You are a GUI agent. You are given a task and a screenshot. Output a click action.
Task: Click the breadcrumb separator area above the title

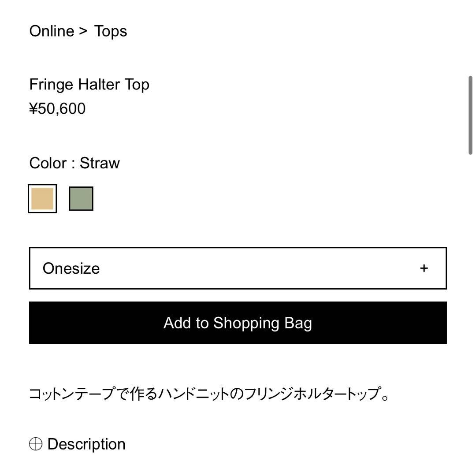click(x=82, y=31)
